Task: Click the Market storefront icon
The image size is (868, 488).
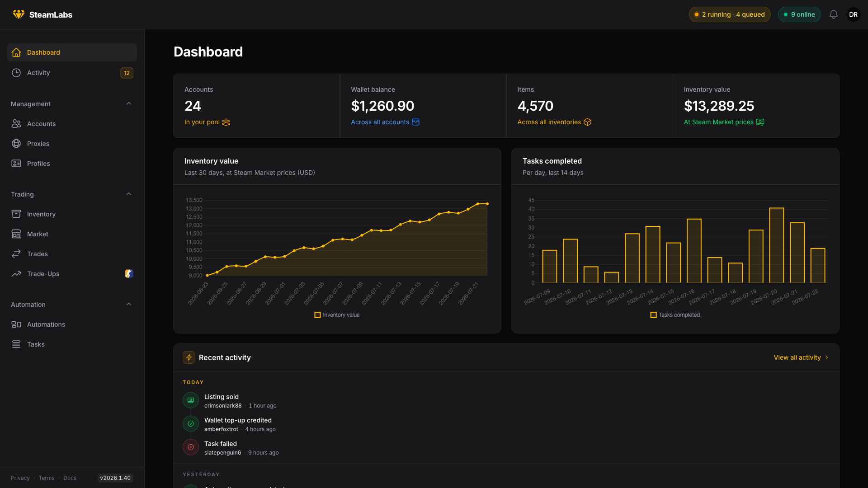Action: 16,234
